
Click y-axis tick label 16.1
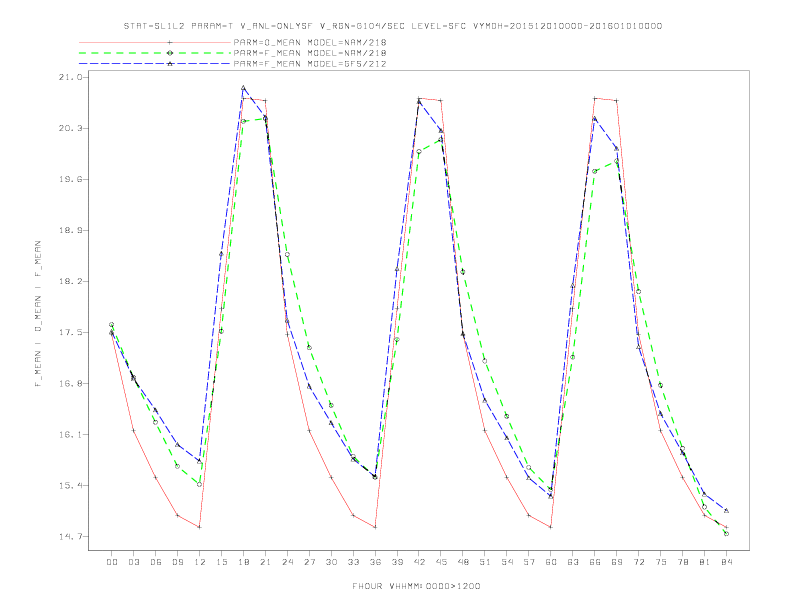pyautogui.click(x=70, y=434)
